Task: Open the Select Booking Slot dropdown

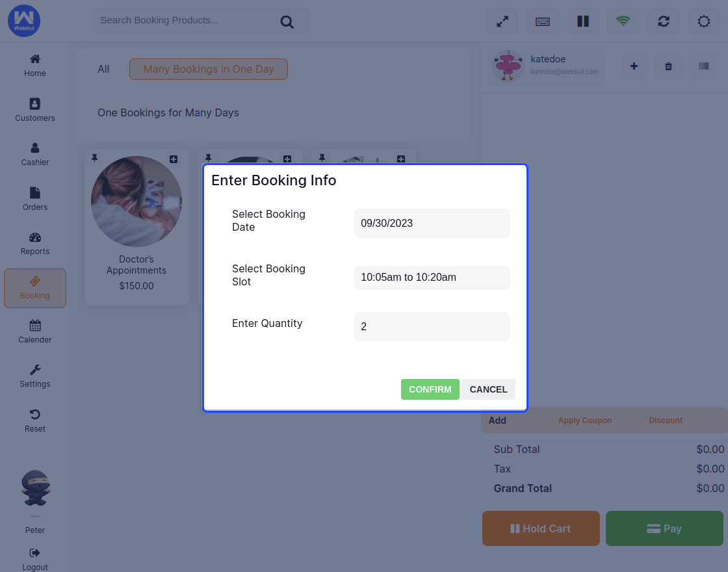Action: (x=432, y=278)
